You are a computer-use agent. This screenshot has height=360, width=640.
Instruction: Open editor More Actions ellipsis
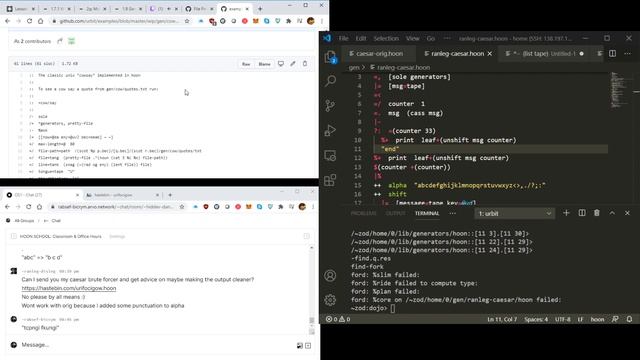[x=627, y=53]
